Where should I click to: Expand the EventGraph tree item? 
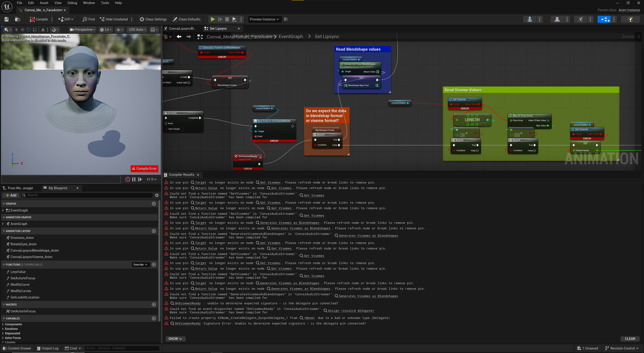coord(3,210)
